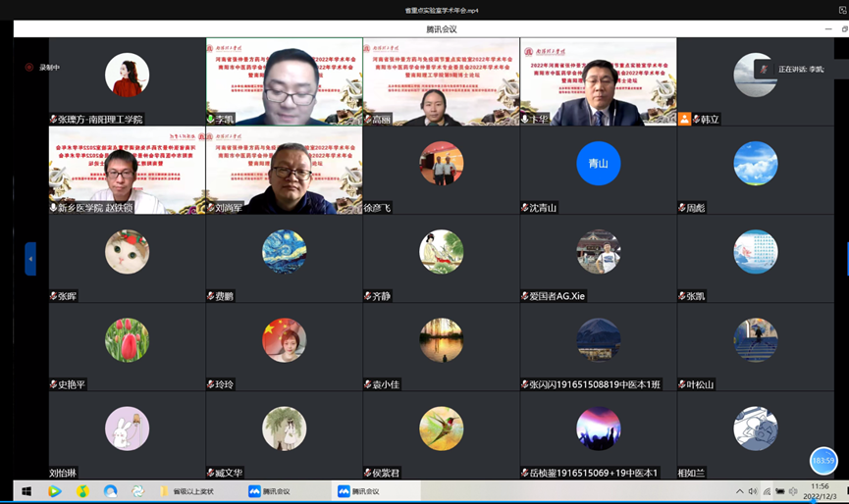The height and width of the screenshot is (504, 849).
Task: Switch to the second 腾讯会议 taskbar item
Action: [x=359, y=491]
